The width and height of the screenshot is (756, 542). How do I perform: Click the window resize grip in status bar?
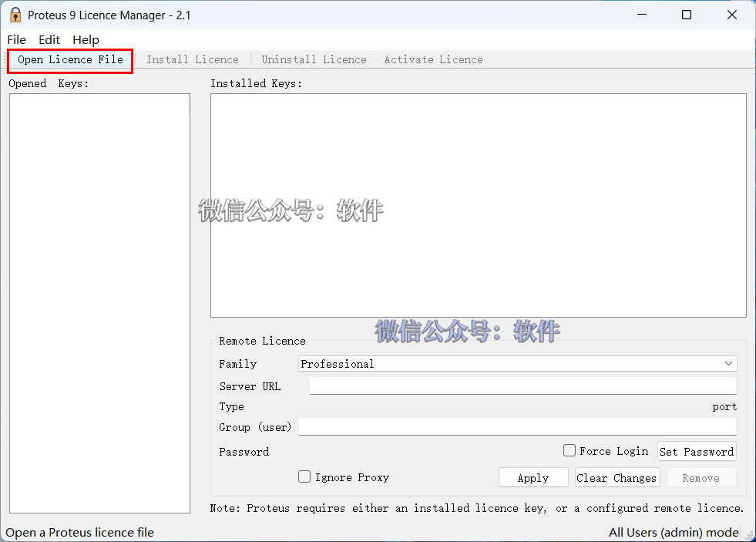coord(749,535)
